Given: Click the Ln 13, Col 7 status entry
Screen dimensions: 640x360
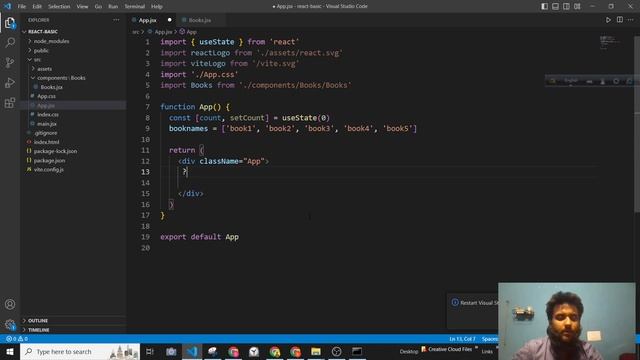Looking at the screenshot, I should point(462,339).
